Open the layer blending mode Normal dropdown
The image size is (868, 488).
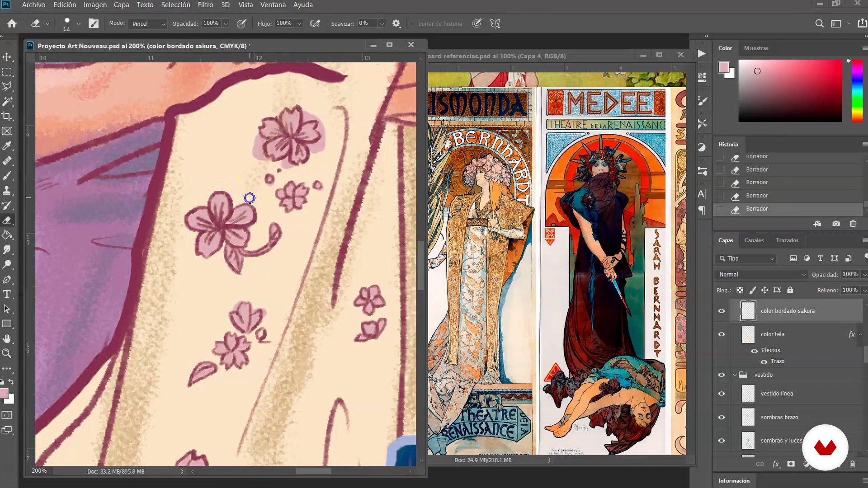pos(762,274)
